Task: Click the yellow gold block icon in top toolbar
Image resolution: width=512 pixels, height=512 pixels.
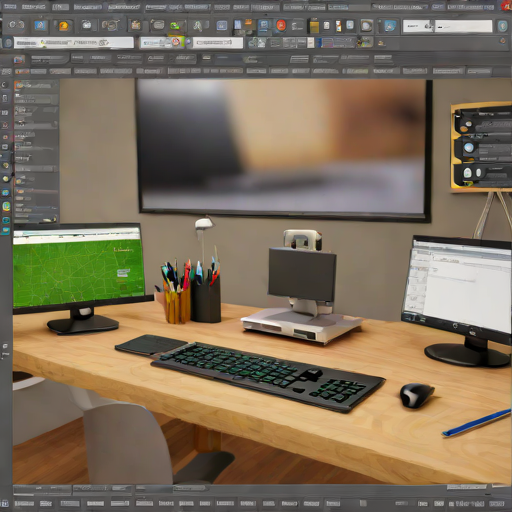Action: 314,26
